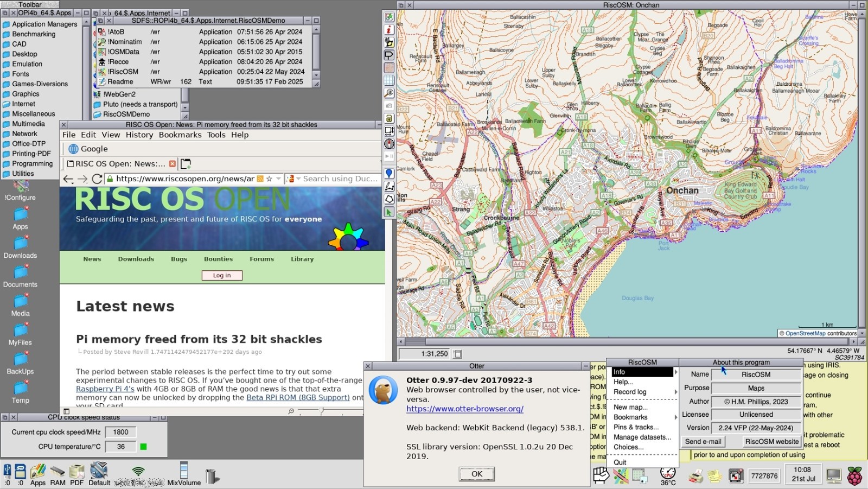Image resolution: width=868 pixels, height=489 pixels.
Task: Open the Downloads tab on RISC OS Open site
Action: (136, 259)
